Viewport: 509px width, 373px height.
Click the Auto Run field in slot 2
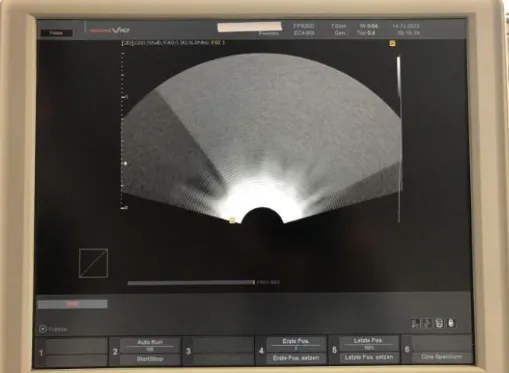150,345
